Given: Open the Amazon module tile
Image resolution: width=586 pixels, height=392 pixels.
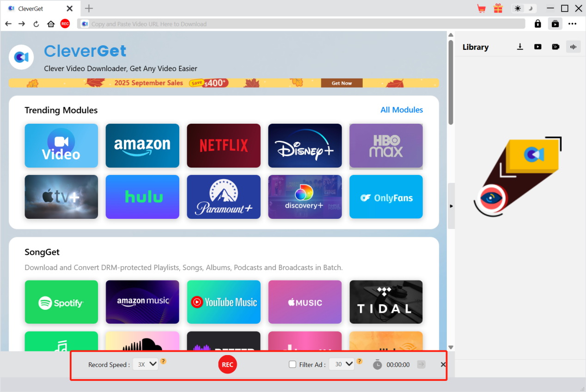Looking at the screenshot, I should click(x=142, y=145).
